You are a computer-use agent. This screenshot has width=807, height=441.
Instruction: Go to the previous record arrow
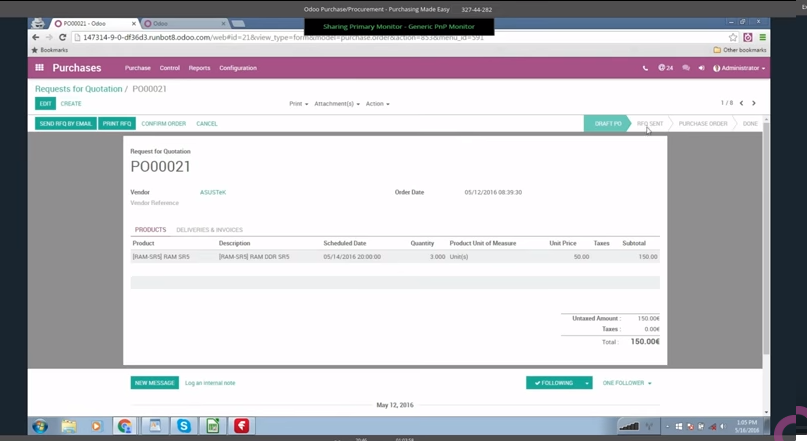point(741,103)
